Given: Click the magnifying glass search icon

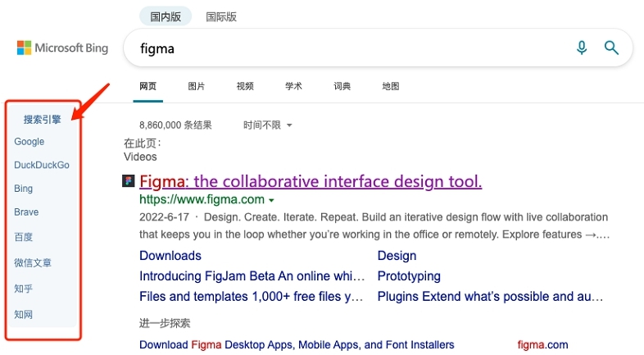Looking at the screenshot, I should click(x=611, y=48).
